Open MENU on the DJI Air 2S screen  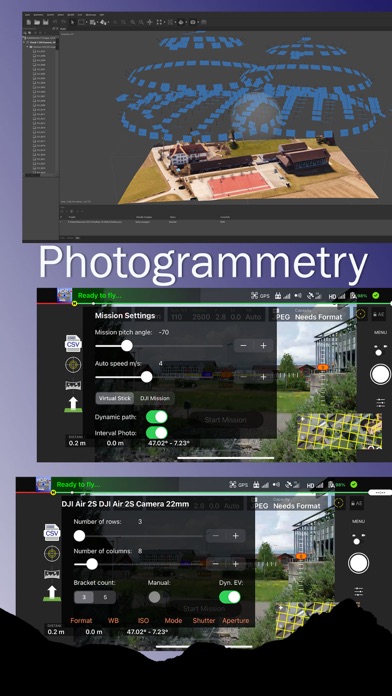(358, 521)
